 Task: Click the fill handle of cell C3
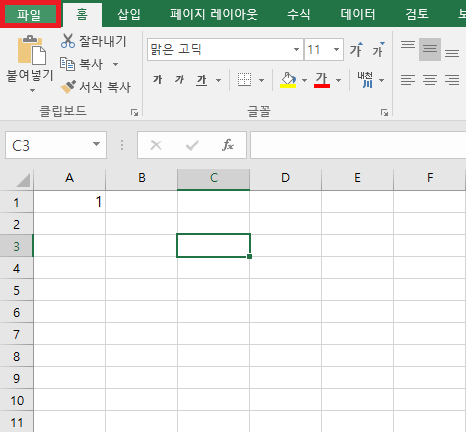tap(249, 256)
